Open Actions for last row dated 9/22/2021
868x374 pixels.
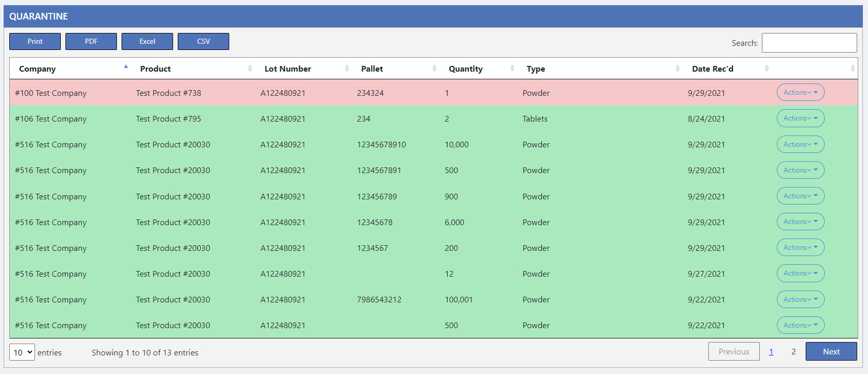[x=801, y=325]
